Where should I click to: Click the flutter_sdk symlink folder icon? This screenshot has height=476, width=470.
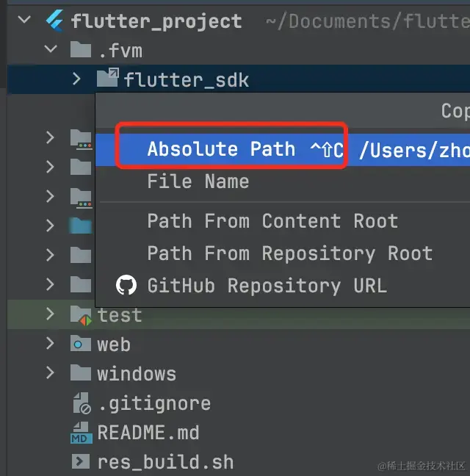coord(108,78)
